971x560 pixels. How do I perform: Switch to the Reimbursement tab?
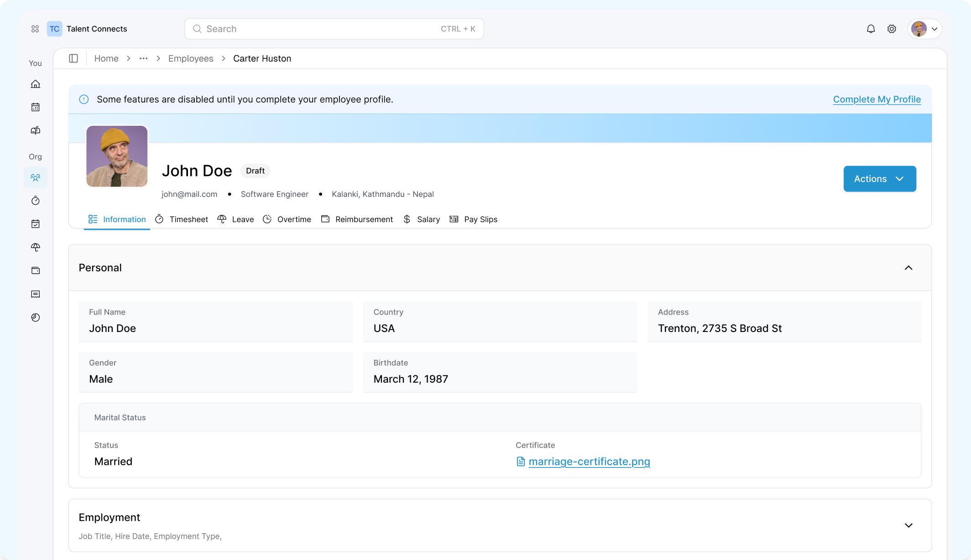357,219
